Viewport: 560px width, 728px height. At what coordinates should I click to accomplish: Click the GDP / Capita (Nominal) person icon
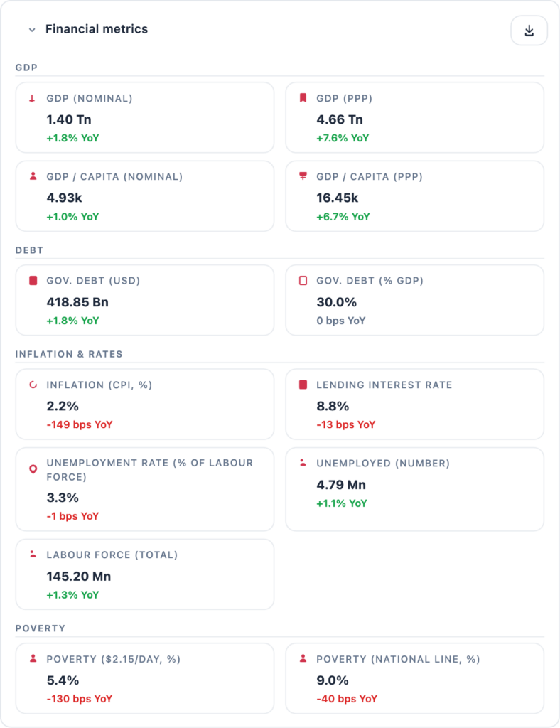click(32, 177)
